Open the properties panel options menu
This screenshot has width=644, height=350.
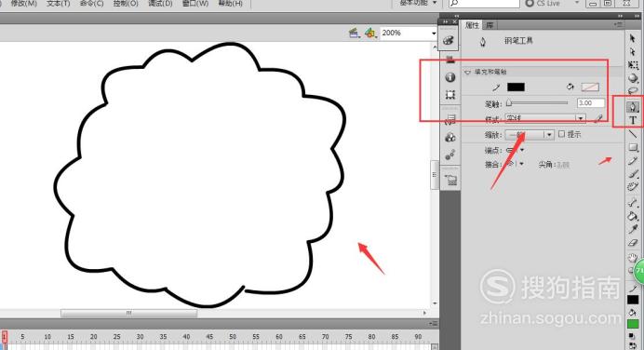(618, 25)
